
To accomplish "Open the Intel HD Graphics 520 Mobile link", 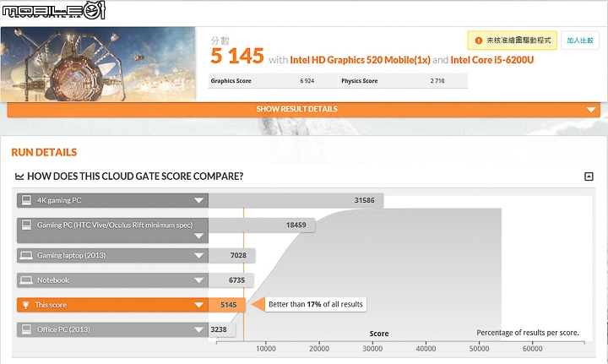I will click(x=360, y=60).
